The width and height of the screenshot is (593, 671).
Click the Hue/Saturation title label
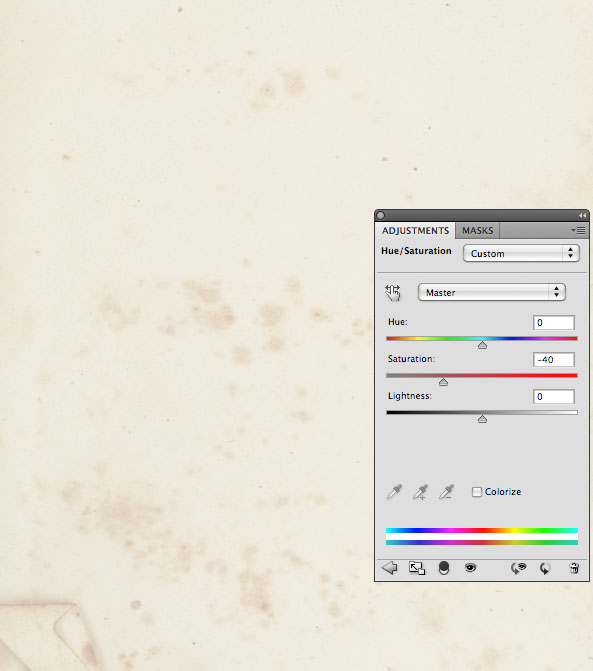(416, 251)
